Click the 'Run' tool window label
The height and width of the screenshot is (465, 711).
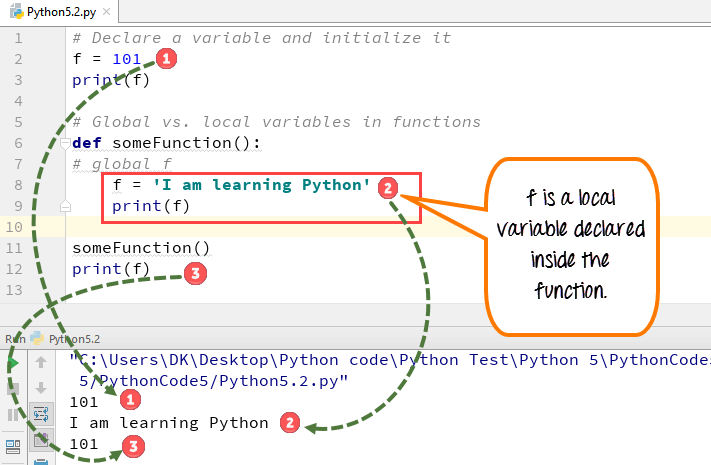(15, 338)
